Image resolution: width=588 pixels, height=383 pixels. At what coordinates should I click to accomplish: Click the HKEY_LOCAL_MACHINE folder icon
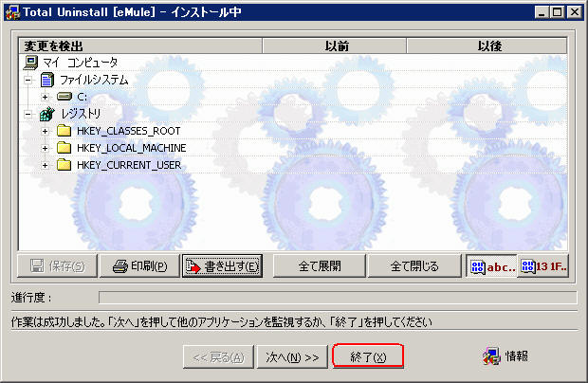coord(64,148)
